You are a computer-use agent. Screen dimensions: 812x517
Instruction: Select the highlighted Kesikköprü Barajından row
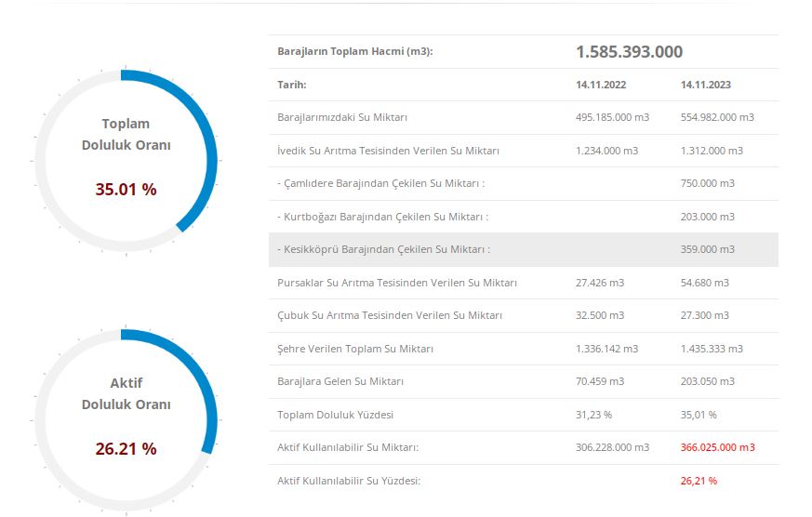point(383,249)
